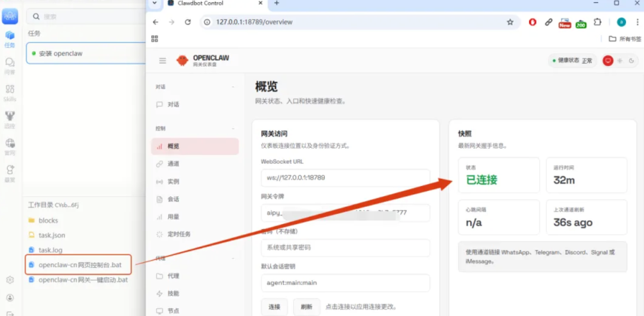Image resolution: width=644 pixels, height=316 pixels.
Task: Open the browser Extensions puzzle icon
Action: tap(597, 22)
